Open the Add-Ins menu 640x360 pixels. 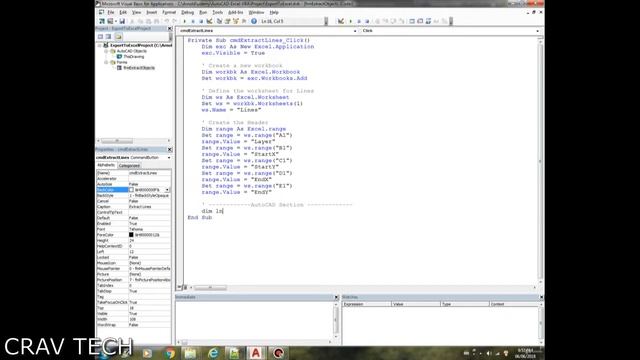click(235, 13)
